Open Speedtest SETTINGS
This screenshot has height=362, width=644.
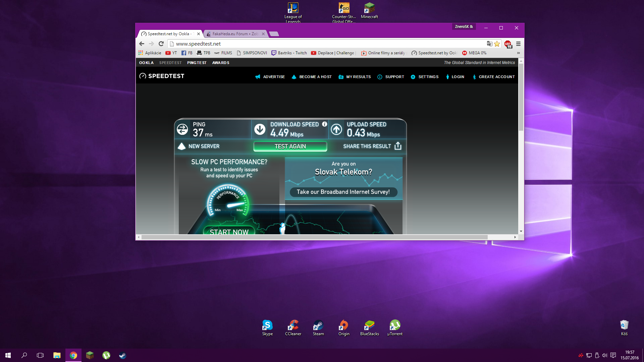425,77
